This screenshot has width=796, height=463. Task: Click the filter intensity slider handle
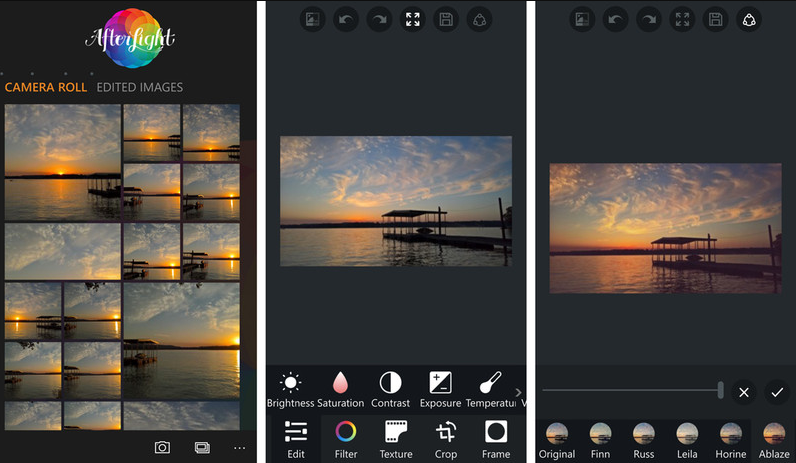point(720,390)
